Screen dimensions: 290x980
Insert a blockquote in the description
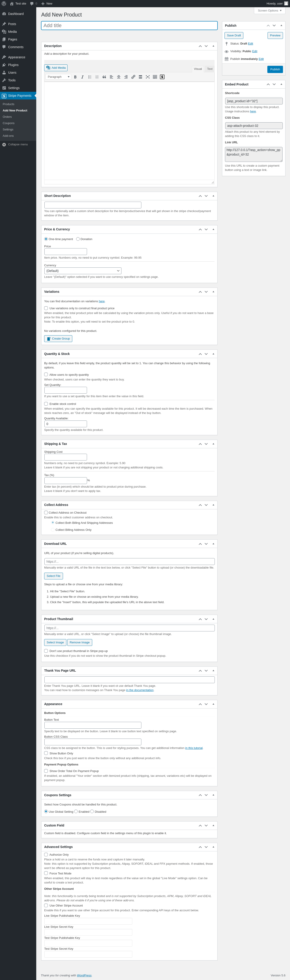click(104, 77)
